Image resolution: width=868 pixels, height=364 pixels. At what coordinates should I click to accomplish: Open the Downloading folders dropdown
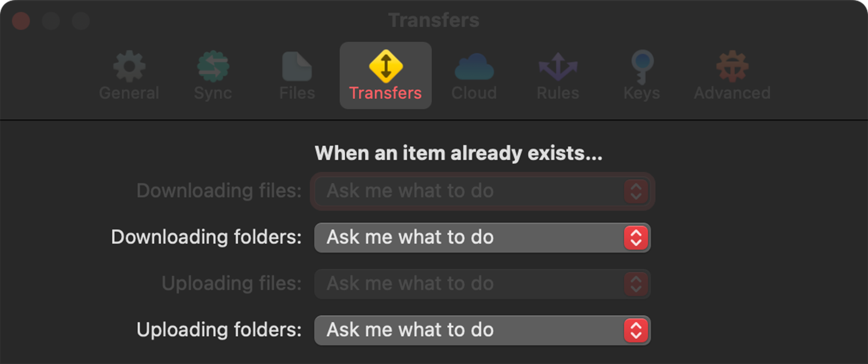(482, 237)
